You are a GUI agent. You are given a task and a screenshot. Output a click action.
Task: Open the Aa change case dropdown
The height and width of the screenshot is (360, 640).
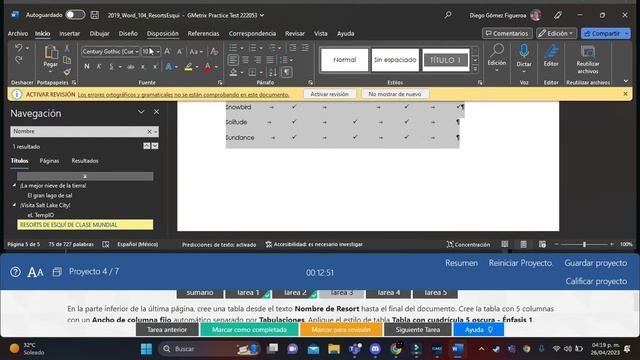(x=196, y=52)
